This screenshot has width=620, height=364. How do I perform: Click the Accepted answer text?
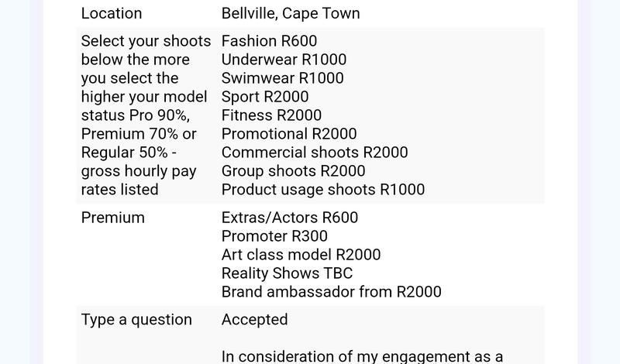255,320
